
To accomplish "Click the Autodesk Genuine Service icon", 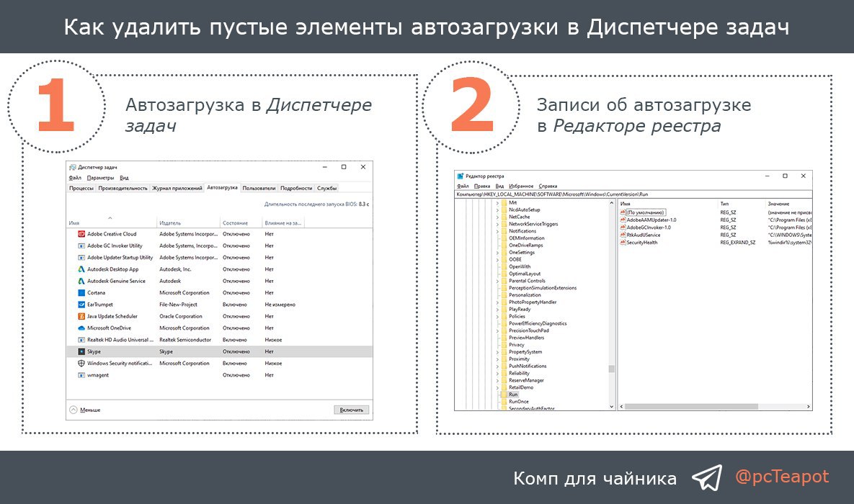I will (81, 282).
